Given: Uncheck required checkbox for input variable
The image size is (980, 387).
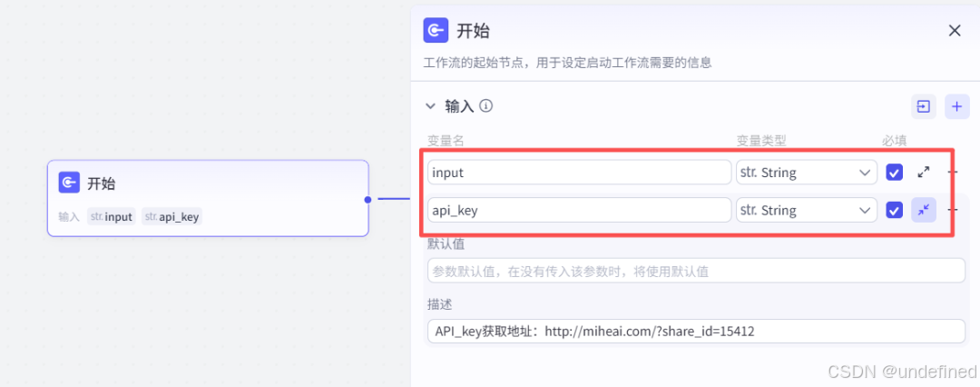Looking at the screenshot, I should pos(895,173).
